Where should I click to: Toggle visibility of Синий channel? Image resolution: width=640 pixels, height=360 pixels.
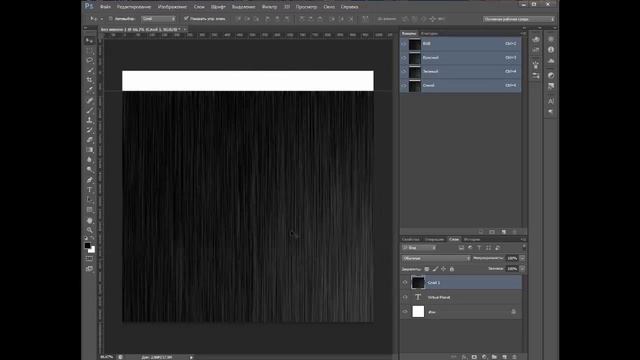point(404,85)
